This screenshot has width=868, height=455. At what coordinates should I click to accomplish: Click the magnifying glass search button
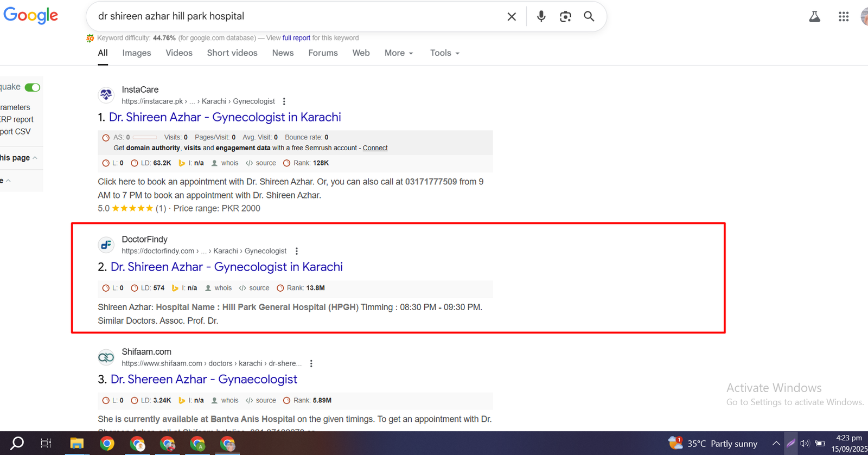[589, 17]
